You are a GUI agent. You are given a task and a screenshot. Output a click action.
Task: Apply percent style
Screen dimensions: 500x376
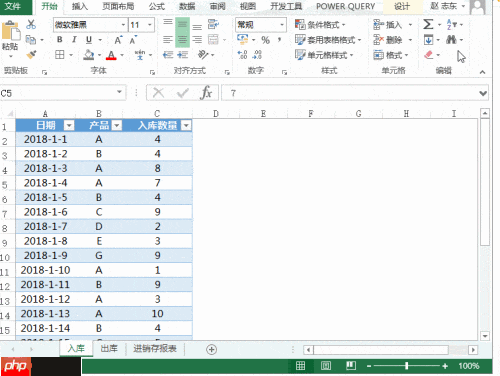pos(265,40)
